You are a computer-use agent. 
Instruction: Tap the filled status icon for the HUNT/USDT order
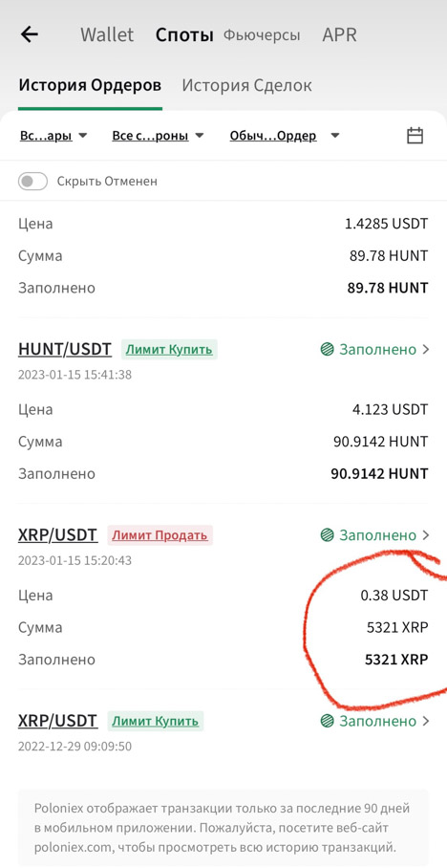[327, 349]
